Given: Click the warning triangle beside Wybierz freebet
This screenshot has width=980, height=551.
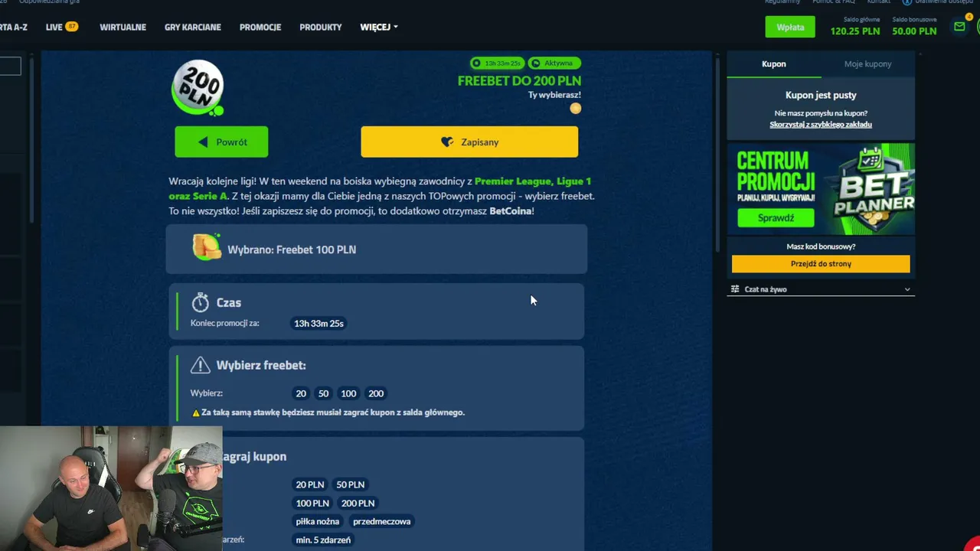Looking at the screenshot, I should pyautogui.click(x=200, y=365).
